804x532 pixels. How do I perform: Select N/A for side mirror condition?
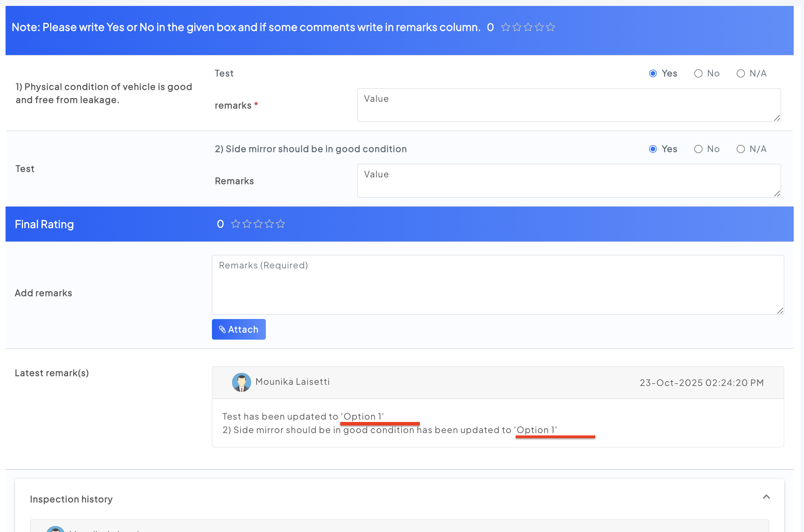(741, 149)
